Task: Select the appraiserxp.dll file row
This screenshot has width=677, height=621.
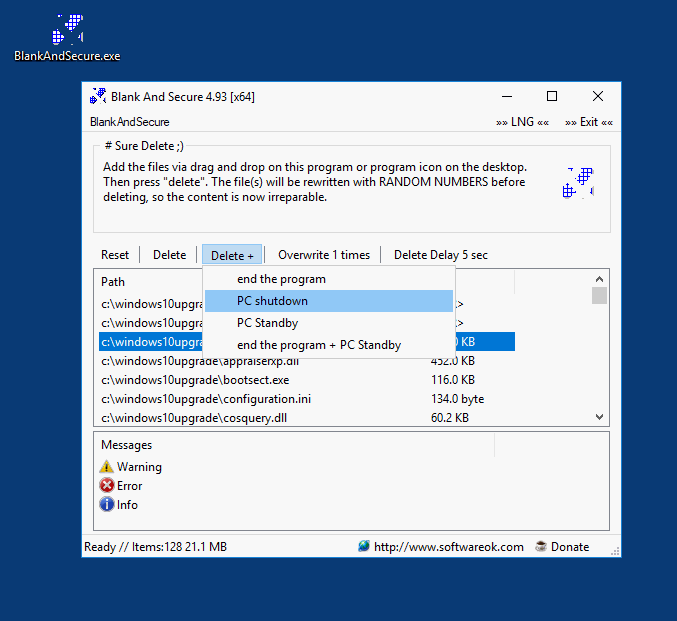Action: point(307,361)
